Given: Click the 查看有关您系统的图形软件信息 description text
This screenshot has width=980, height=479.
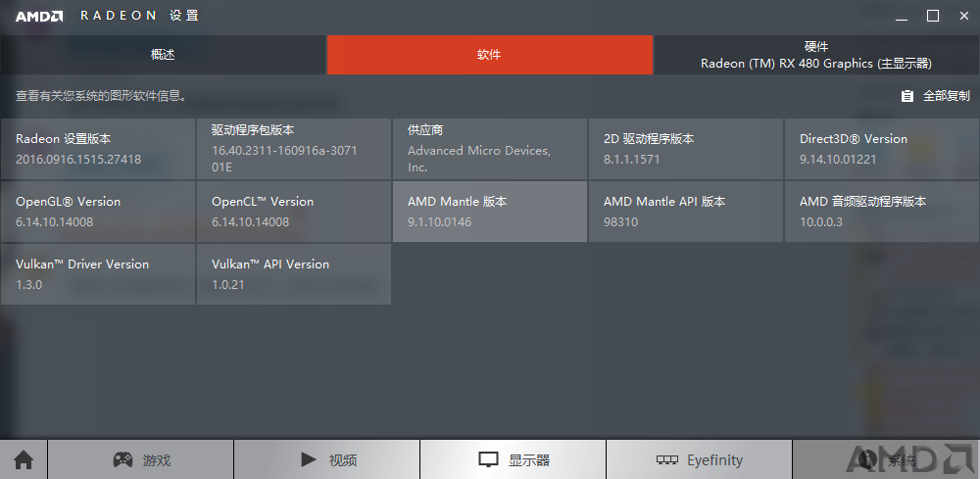Looking at the screenshot, I should 101,96.
